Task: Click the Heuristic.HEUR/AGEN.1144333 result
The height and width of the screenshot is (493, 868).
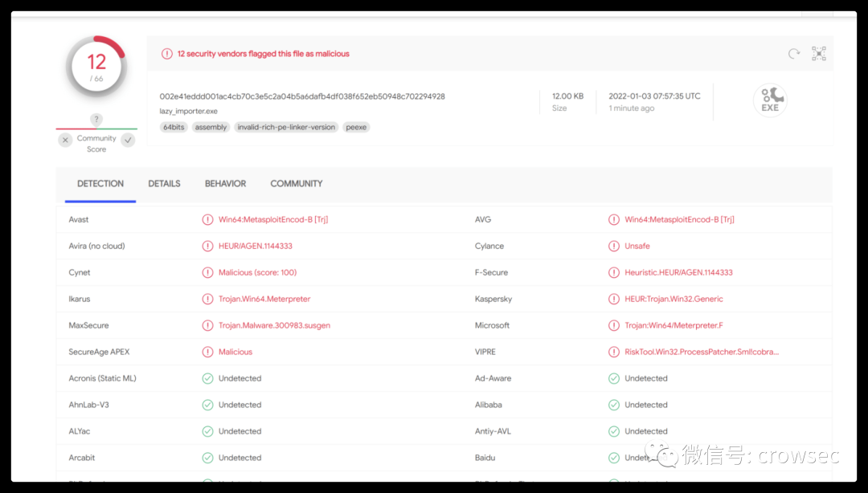Action: tap(678, 273)
